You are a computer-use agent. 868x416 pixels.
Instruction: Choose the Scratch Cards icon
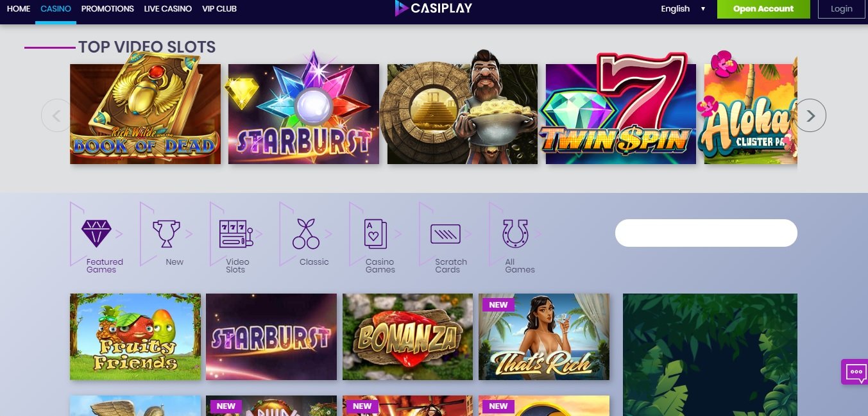click(x=445, y=234)
